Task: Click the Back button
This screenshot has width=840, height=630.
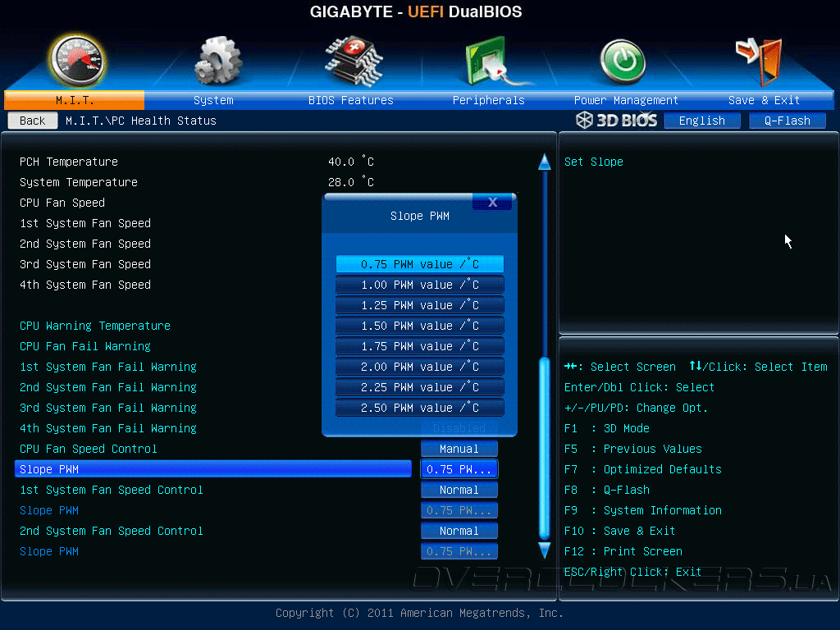Action: coord(32,121)
